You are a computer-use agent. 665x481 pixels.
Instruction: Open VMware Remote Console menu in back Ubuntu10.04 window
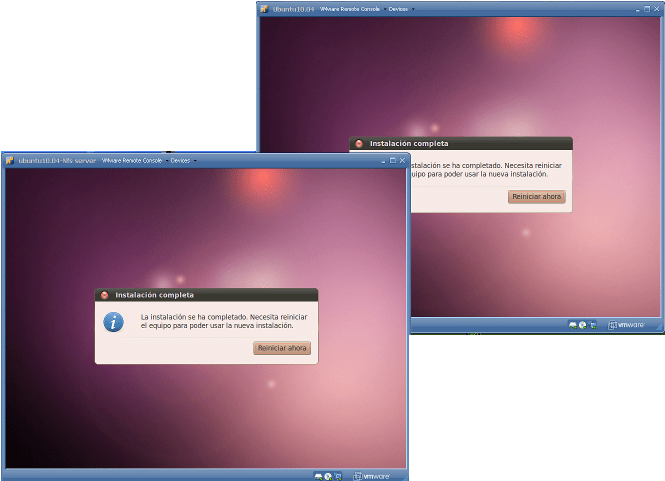click(352, 9)
